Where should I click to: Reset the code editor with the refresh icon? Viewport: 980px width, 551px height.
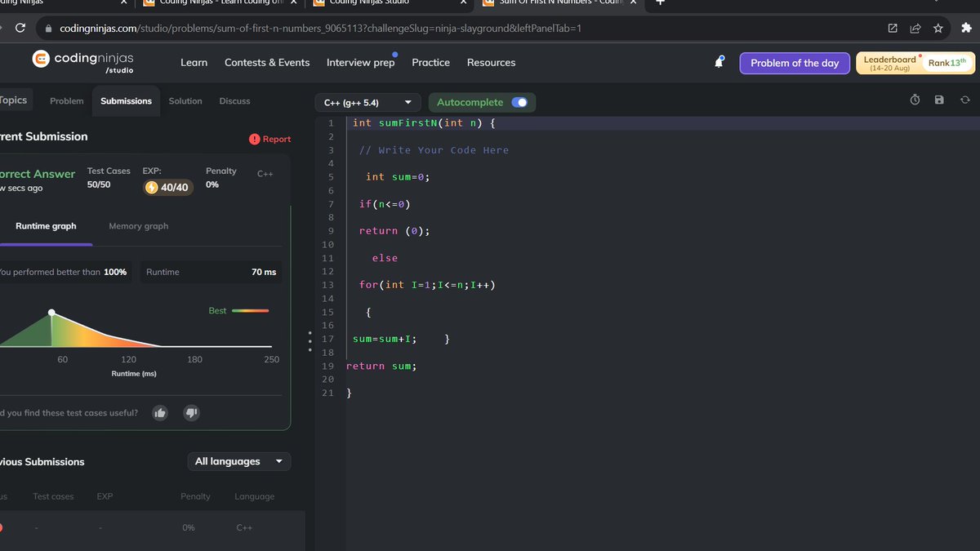965,99
